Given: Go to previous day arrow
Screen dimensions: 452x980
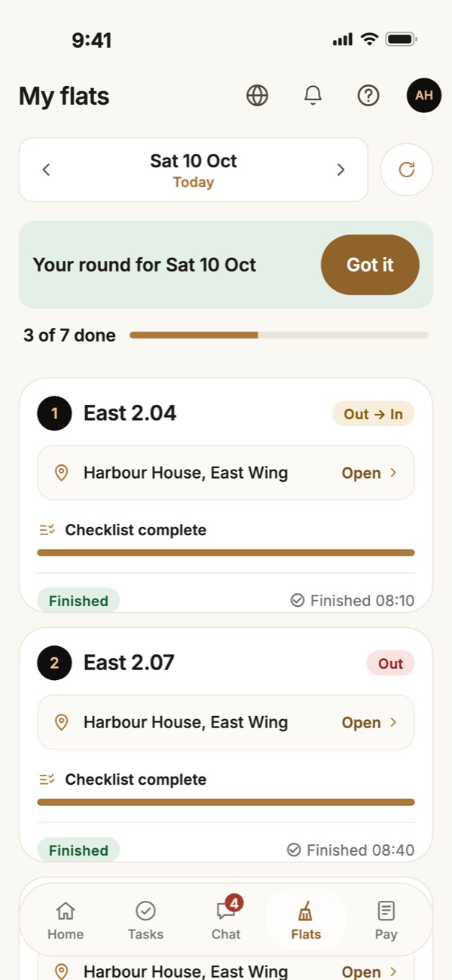Looking at the screenshot, I should pos(46,170).
